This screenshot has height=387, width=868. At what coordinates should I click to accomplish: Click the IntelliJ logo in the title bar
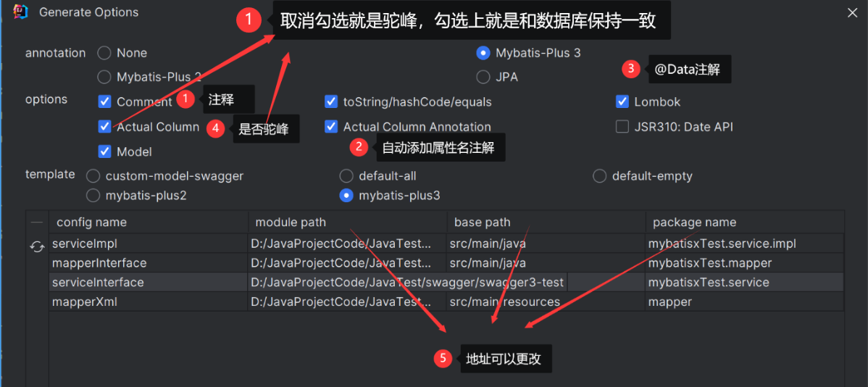coord(20,12)
